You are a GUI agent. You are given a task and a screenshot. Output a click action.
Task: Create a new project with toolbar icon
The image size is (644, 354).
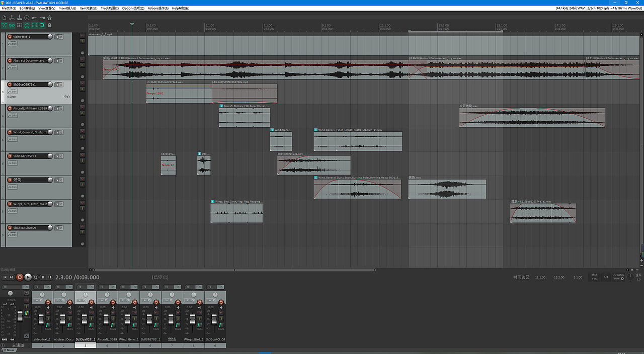tap(4, 18)
